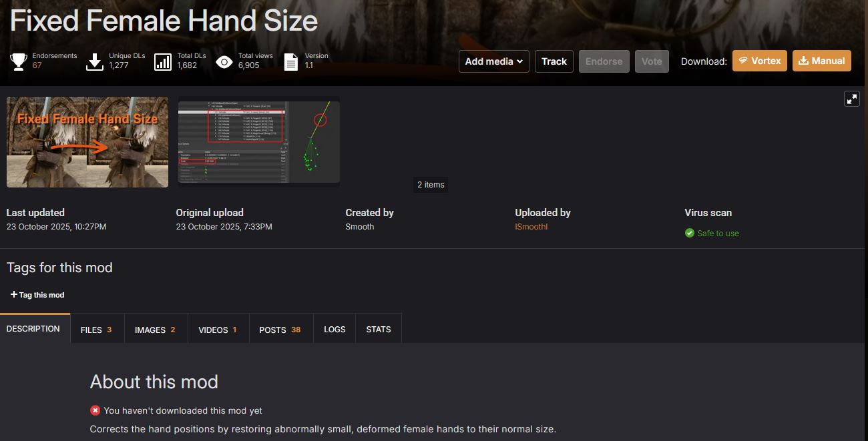
Task: Open the Add media dropdown
Action: 493,61
